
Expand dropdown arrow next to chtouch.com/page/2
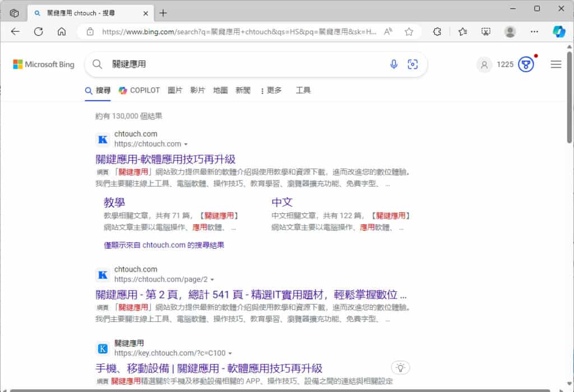click(212, 280)
